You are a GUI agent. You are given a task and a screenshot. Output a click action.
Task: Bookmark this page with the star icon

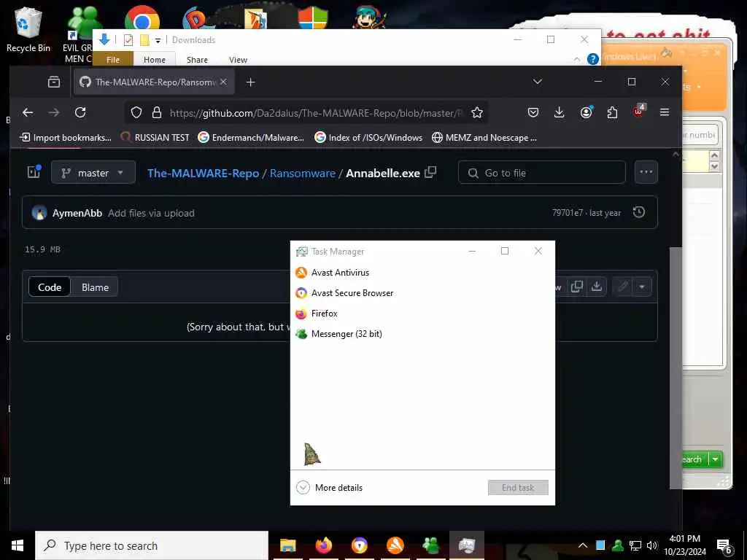477,112
